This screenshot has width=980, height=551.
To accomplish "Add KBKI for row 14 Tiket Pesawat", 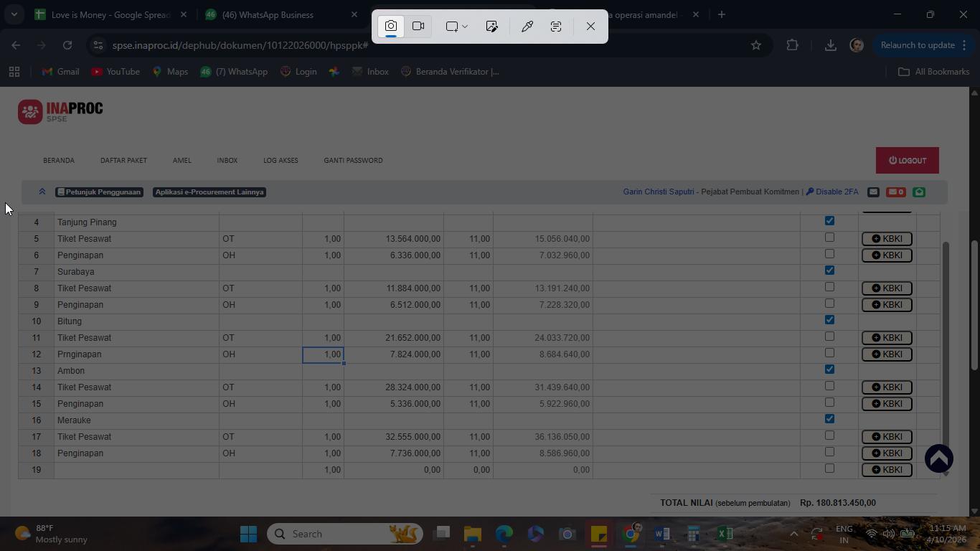I will (887, 387).
